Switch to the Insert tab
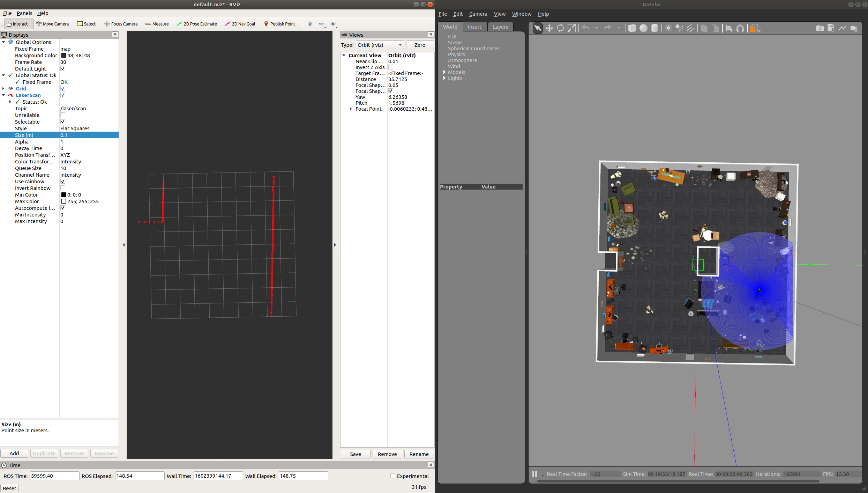 click(x=474, y=27)
